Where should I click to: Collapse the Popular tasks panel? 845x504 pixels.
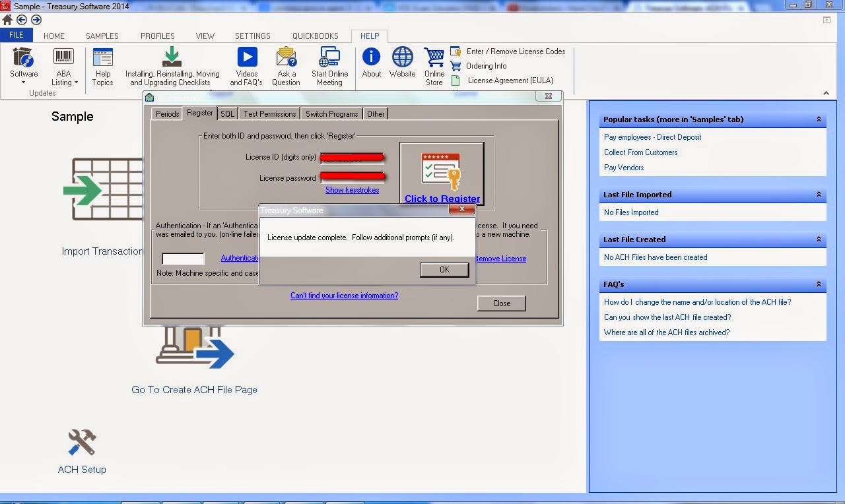(819, 119)
